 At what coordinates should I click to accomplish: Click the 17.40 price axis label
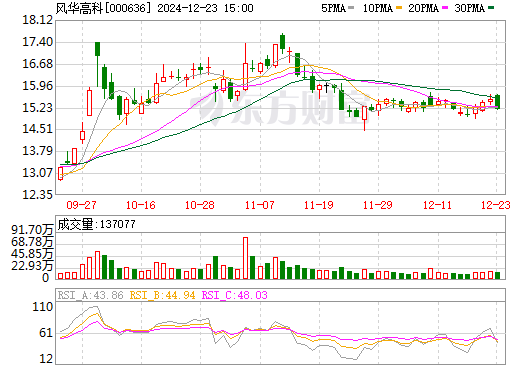(38, 42)
